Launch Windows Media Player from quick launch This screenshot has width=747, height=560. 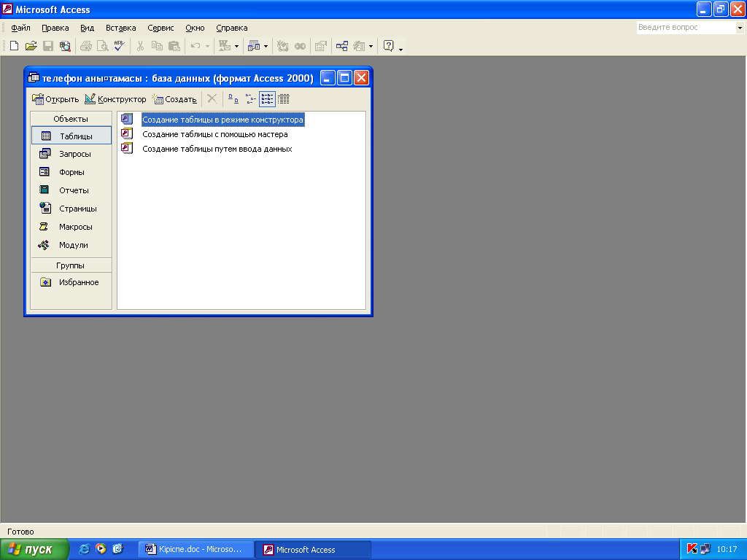(101, 549)
